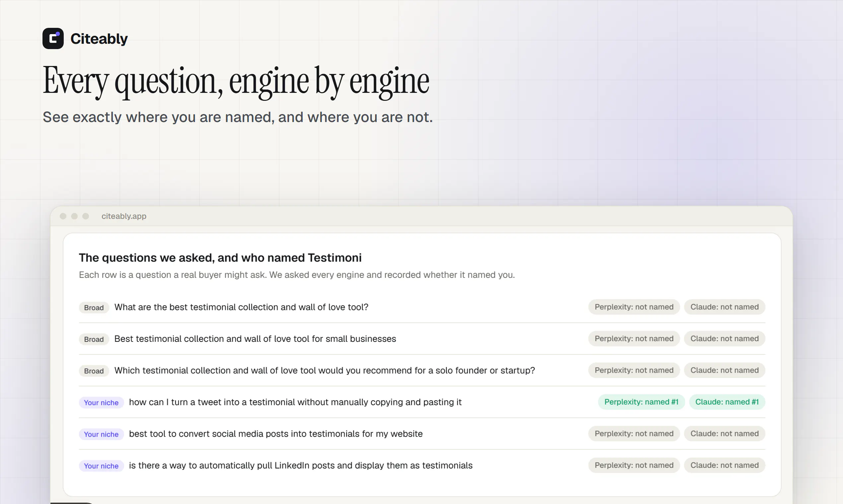Click Claude badge for 'What are the best testimonial' row

725,307
